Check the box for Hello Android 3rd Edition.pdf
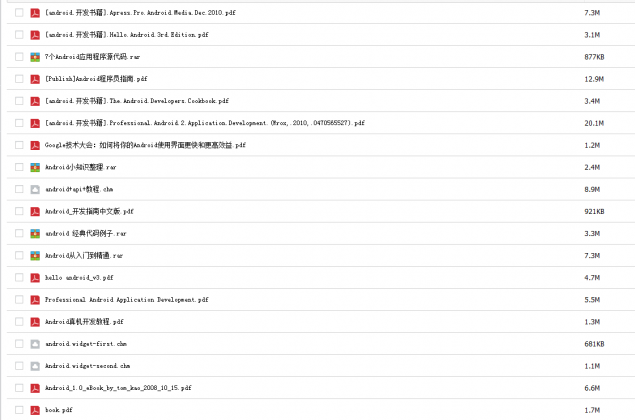Screen dimensions: 635x420 [19, 35]
